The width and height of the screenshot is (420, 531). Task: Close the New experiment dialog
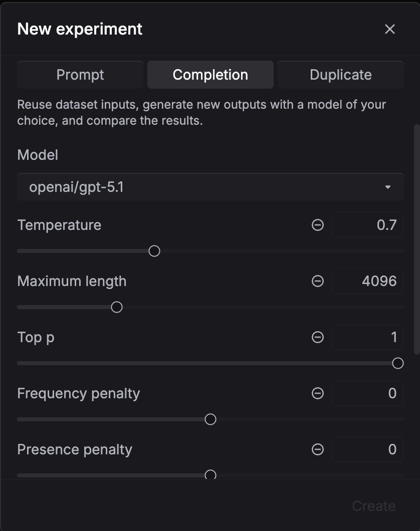[390, 29]
